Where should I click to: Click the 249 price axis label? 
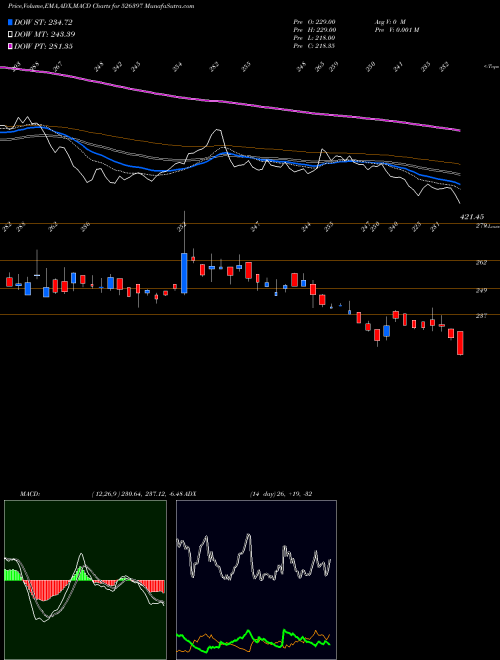481,290
